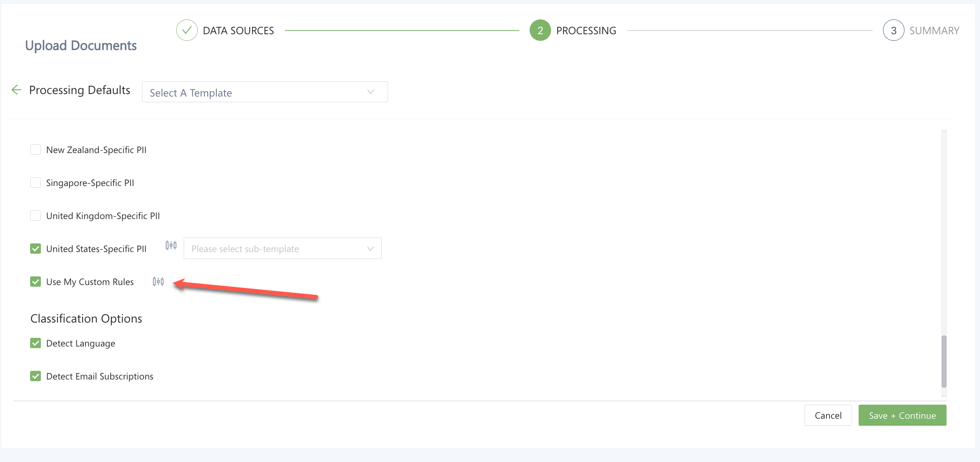The width and height of the screenshot is (980, 462).
Task: Click the Cancel button
Action: click(828, 415)
